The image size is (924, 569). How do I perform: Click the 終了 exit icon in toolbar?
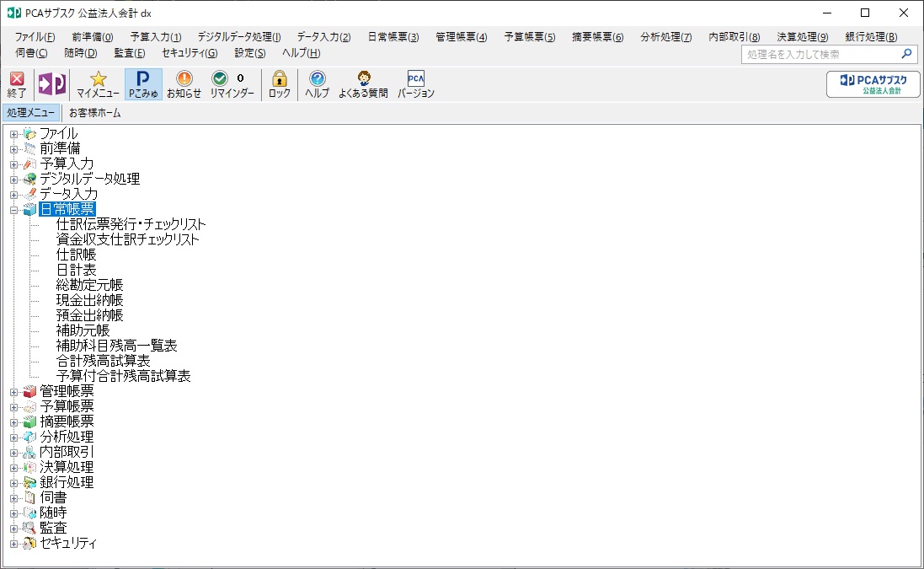(17, 84)
